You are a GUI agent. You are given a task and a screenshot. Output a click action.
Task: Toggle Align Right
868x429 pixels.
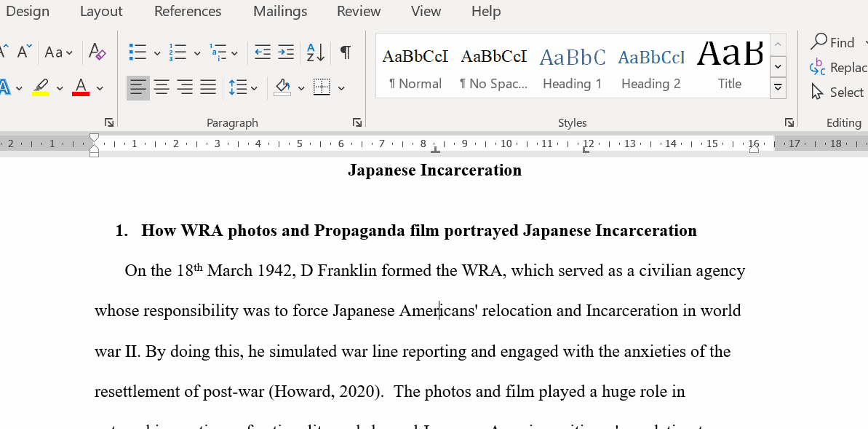tap(184, 87)
